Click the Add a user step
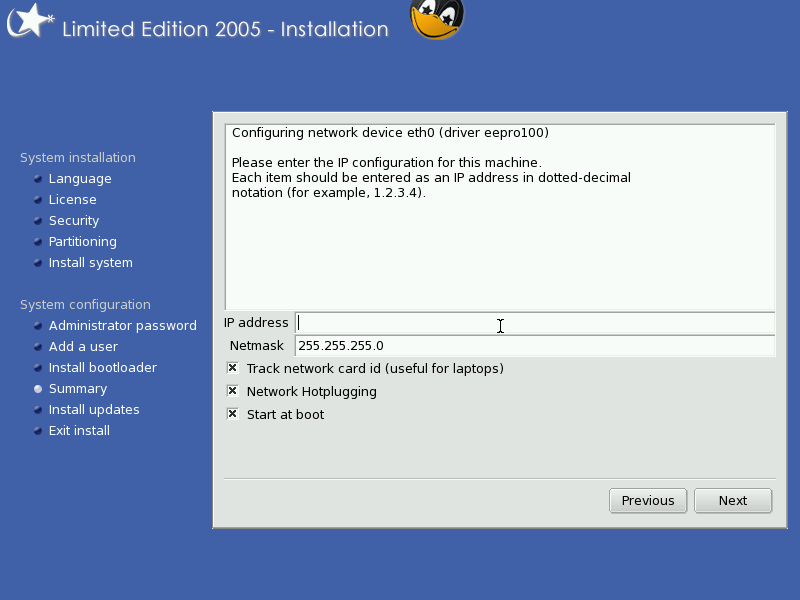The height and width of the screenshot is (600, 800). point(83,346)
